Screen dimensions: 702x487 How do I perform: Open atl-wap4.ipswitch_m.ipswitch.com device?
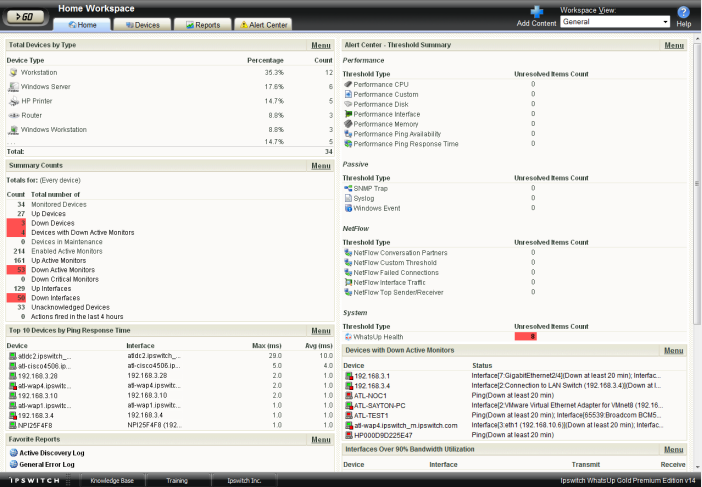[406, 425]
